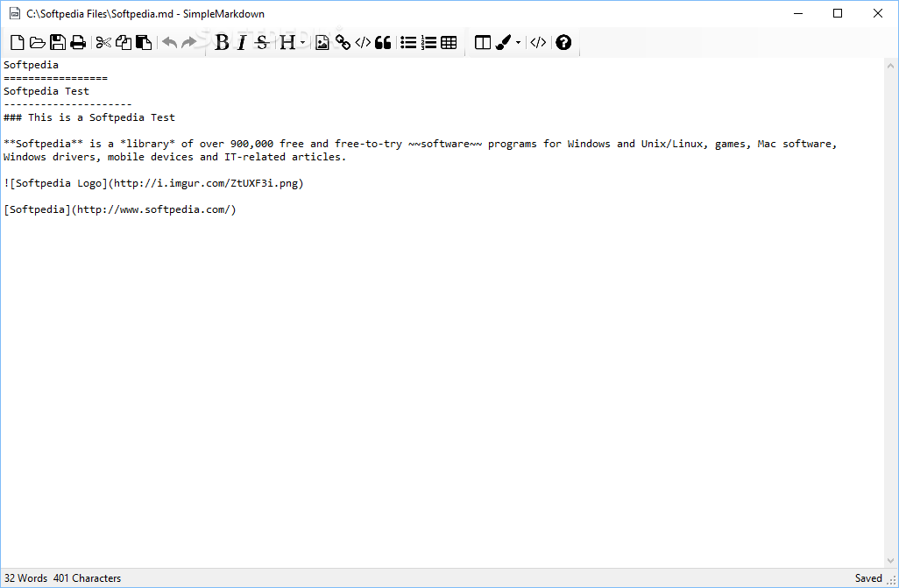Screen dimensions: 899x588
Task: Redo the last undone action
Action: (188, 42)
